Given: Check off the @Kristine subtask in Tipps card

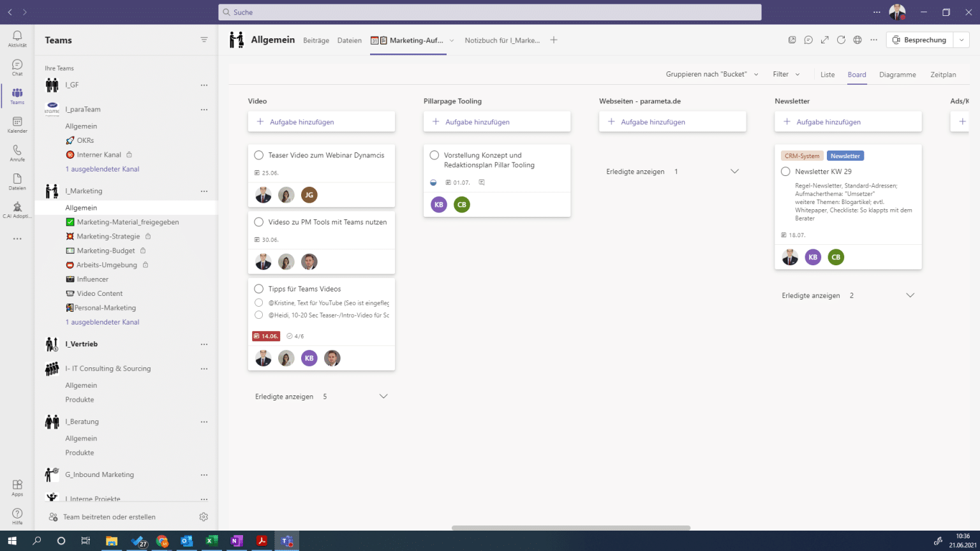Looking at the screenshot, I should [x=258, y=301].
